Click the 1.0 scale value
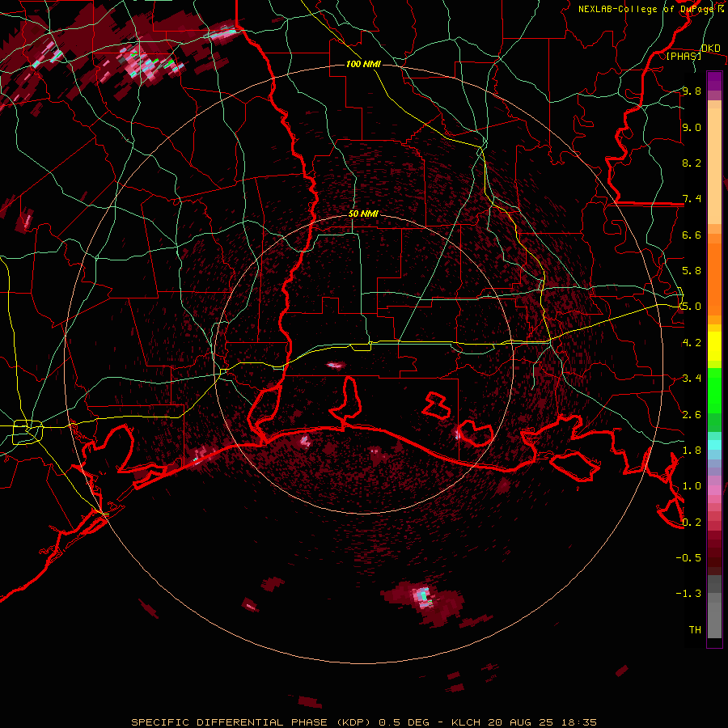The image size is (728, 728). pyautogui.click(x=692, y=486)
